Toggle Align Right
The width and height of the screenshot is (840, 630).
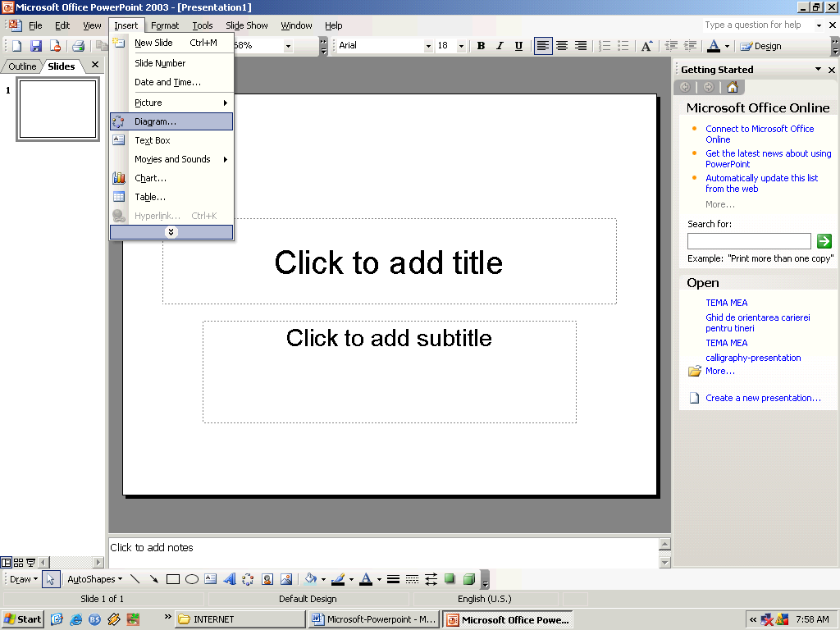pos(581,46)
